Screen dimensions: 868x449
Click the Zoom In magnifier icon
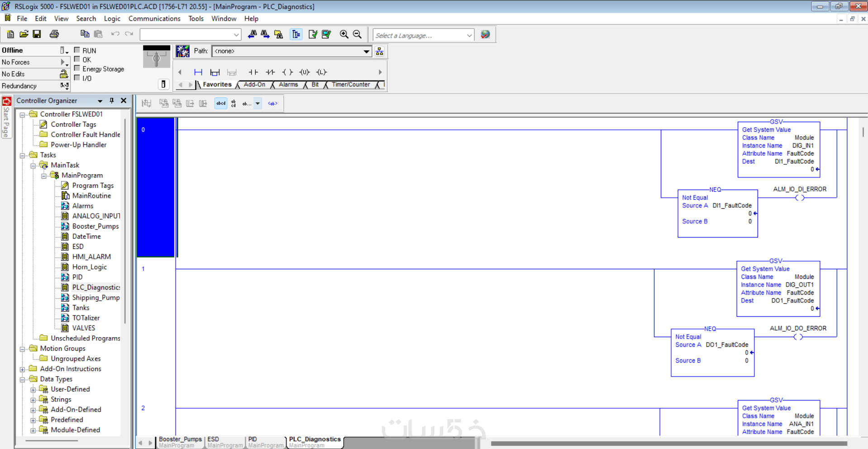[x=344, y=34]
